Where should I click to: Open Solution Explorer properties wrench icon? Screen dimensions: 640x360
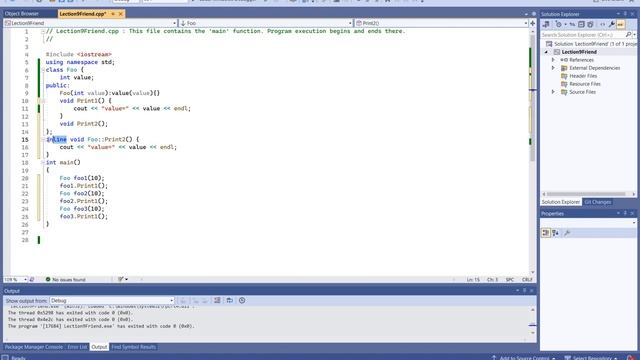coord(611,24)
